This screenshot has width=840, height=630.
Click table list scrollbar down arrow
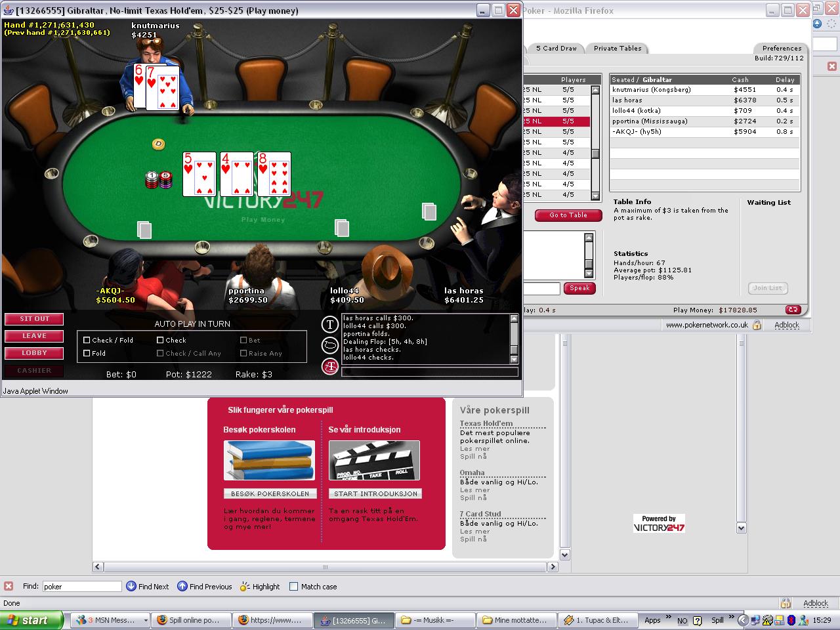coord(595,196)
